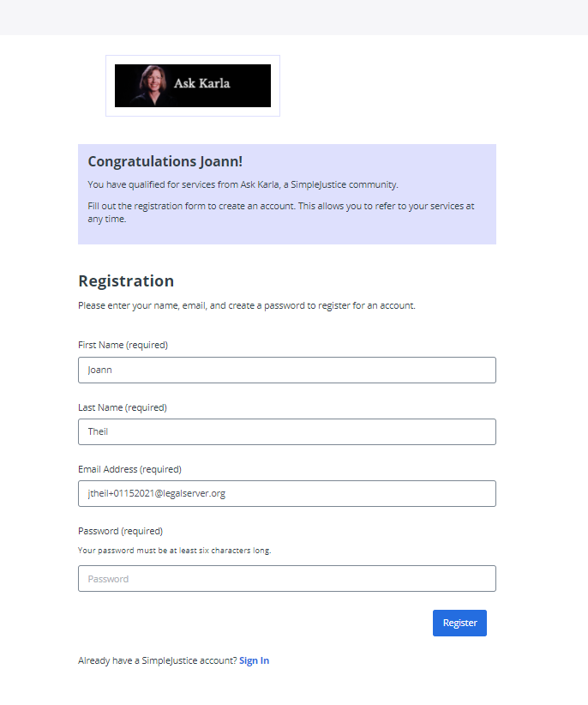Click the six-character password hint text
Image resolution: width=588 pixels, height=705 pixels.
[x=175, y=551]
